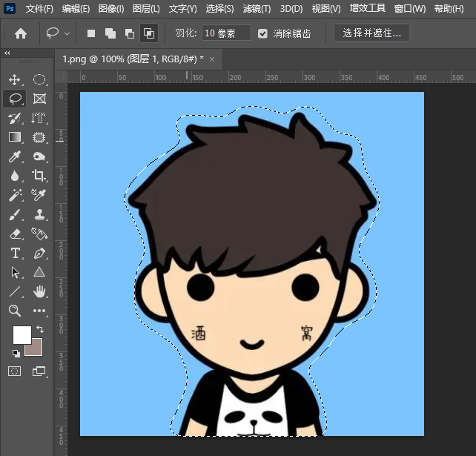Click the cartoon boy canvas image

click(x=252, y=264)
